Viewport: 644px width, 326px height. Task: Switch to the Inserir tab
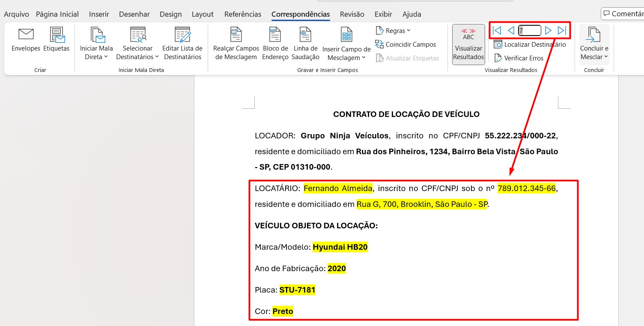coord(99,14)
